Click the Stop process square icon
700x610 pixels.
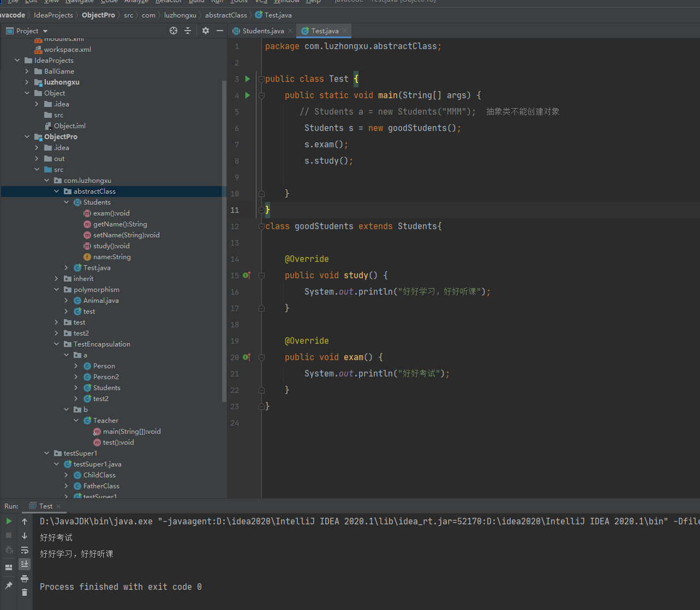coord(9,535)
